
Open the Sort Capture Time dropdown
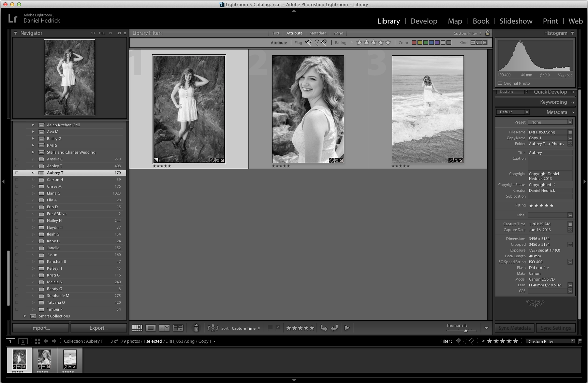246,328
